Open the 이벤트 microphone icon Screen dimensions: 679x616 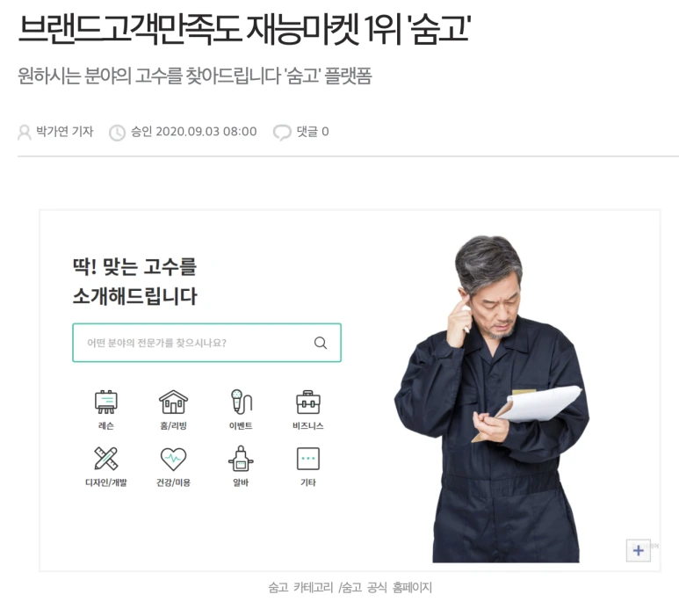[241, 401]
